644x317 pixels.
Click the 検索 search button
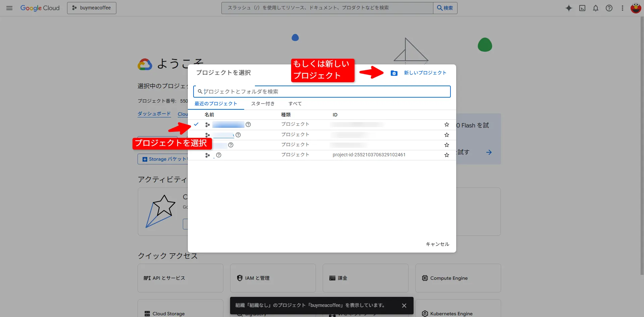pyautogui.click(x=445, y=8)
